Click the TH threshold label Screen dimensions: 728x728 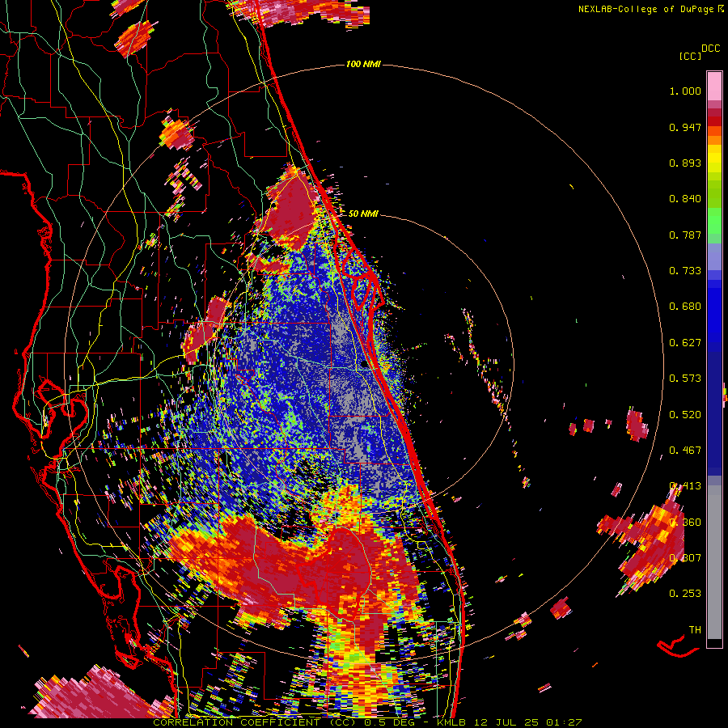tap(695, 630)
